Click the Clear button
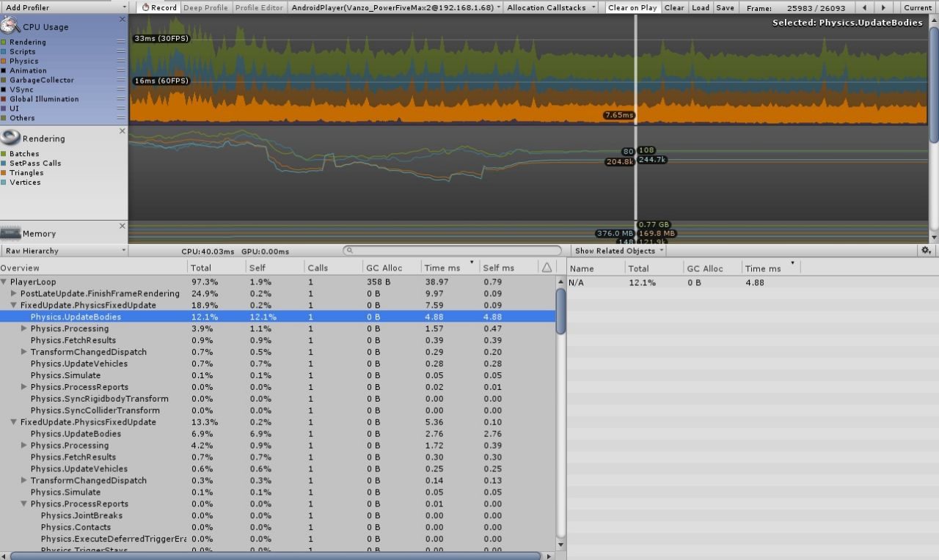The image size is (939, 560). pos(674,7)
